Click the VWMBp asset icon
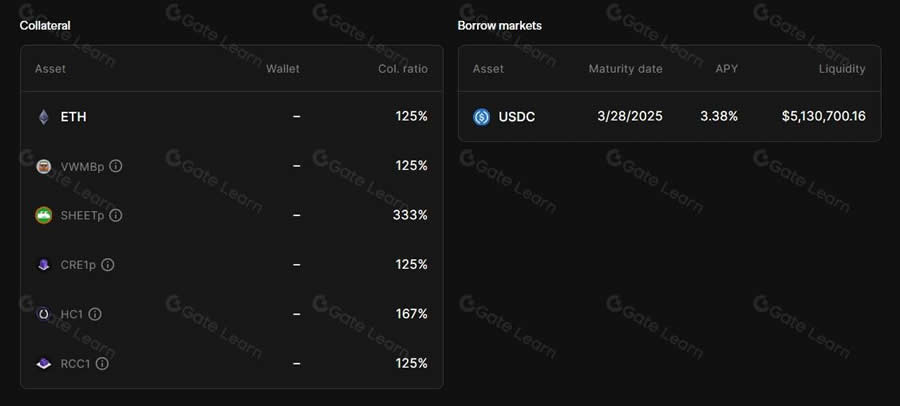 click(43, 166)
